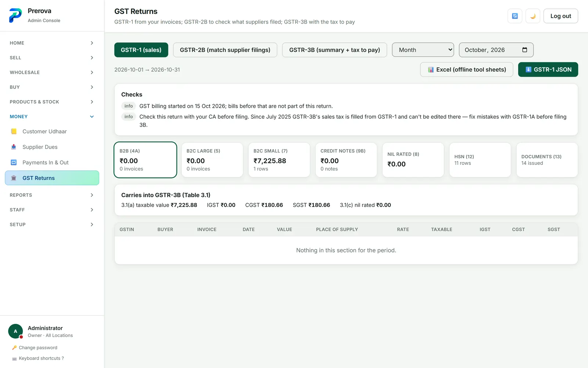Click the Administrator avatar circle
This screenshot has height=368, width=588.
click(15, 331)
